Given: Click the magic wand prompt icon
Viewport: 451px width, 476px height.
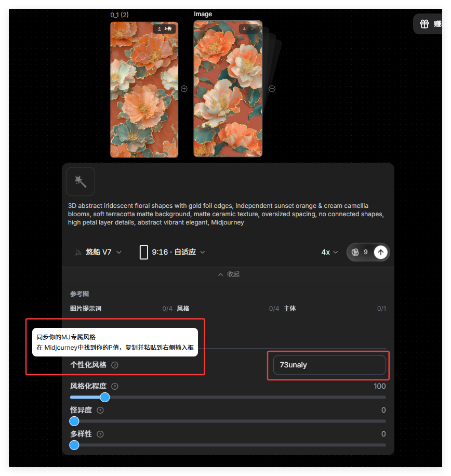Looking at the screenshot, I should click(x=81, y=181).
